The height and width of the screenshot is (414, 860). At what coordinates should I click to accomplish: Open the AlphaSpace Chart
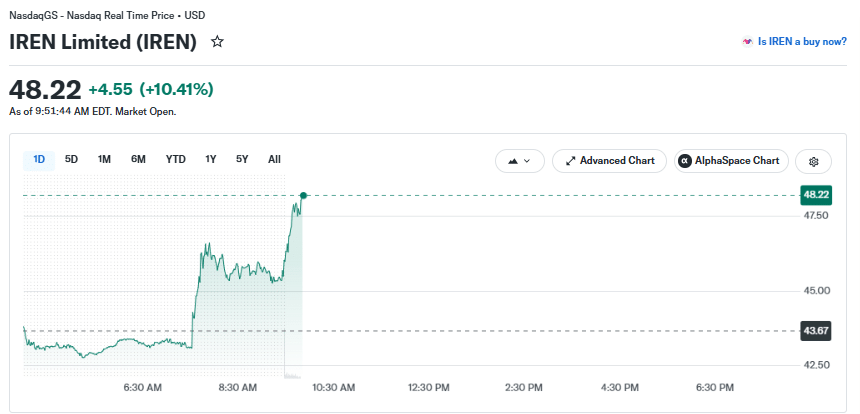tap(731, 161)
